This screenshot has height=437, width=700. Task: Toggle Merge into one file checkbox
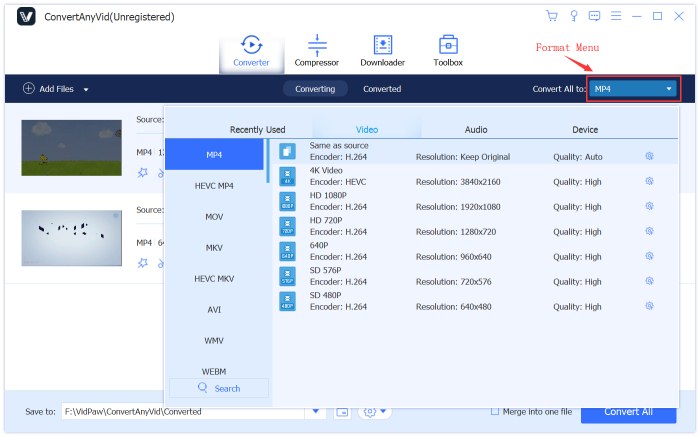495,411
